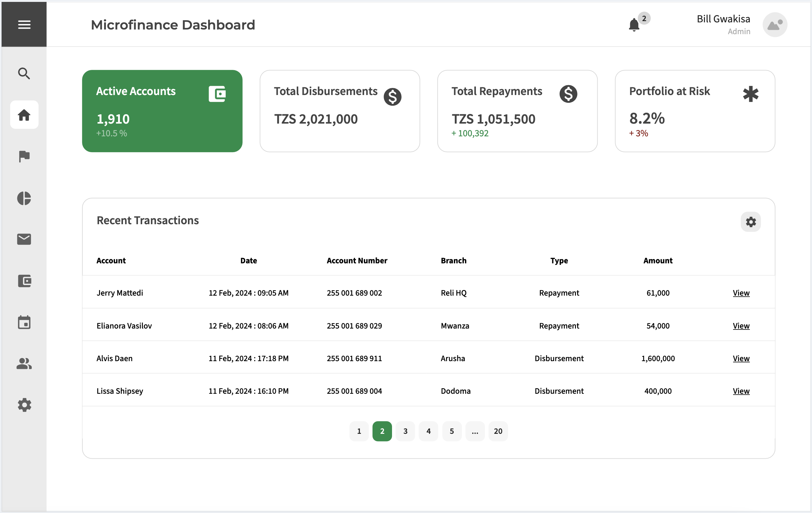Viewport: 812px width, 513px height.
Task: Open the users group icon
Action: (24, 364)
